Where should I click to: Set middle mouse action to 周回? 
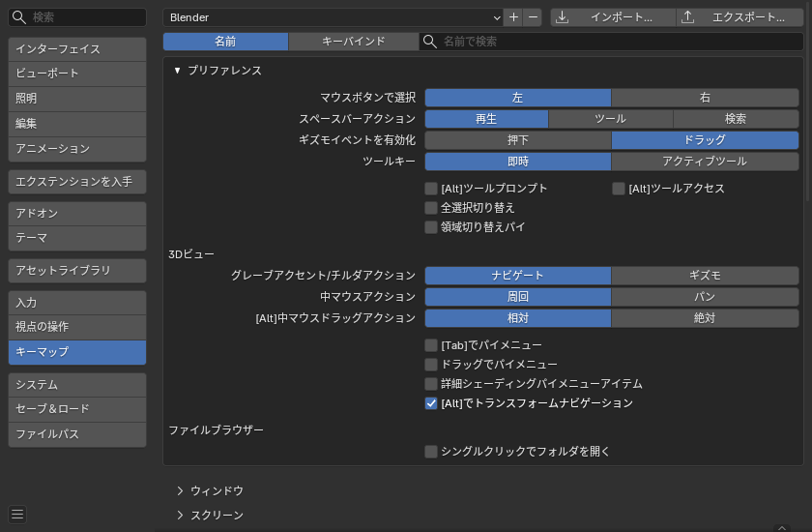(x=518, y=296)
